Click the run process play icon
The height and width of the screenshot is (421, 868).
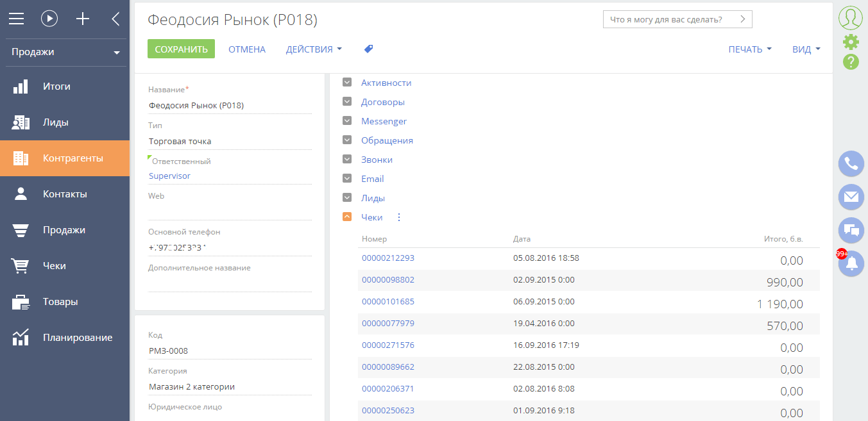click(x=49, y=19)
